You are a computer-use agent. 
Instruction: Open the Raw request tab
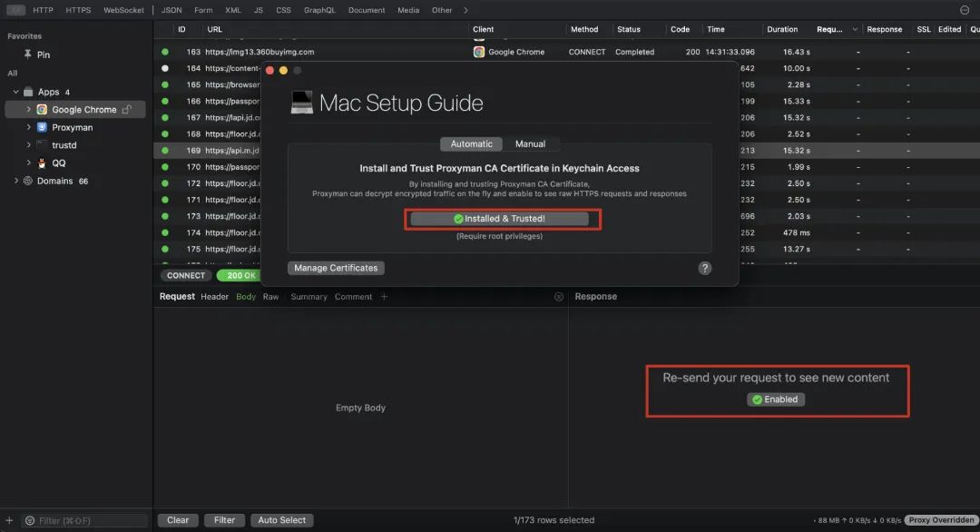click(270, 297)
